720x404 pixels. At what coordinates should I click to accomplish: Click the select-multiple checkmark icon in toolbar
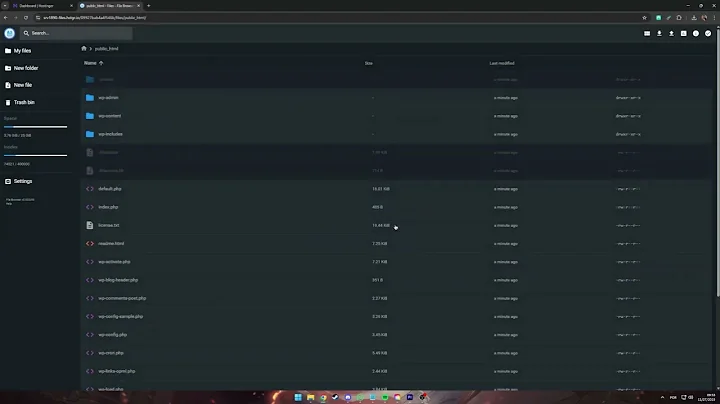tap(708, 34)
